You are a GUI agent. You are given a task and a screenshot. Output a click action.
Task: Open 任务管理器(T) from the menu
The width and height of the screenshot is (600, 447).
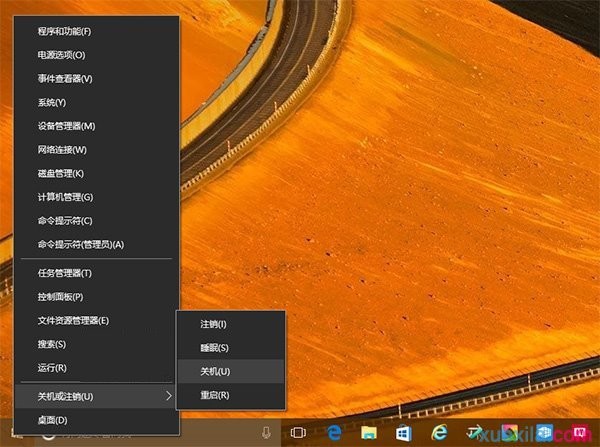[x=65, y=273]
